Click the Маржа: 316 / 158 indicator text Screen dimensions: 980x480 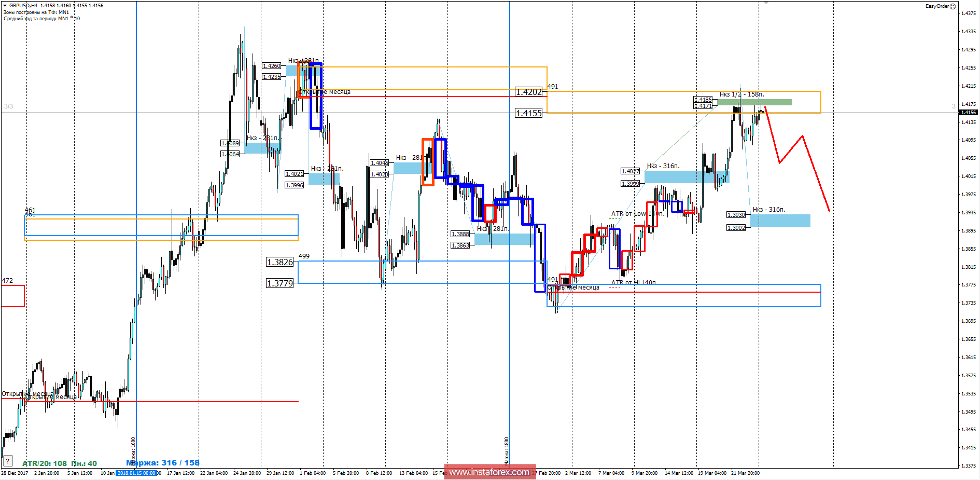162,461
